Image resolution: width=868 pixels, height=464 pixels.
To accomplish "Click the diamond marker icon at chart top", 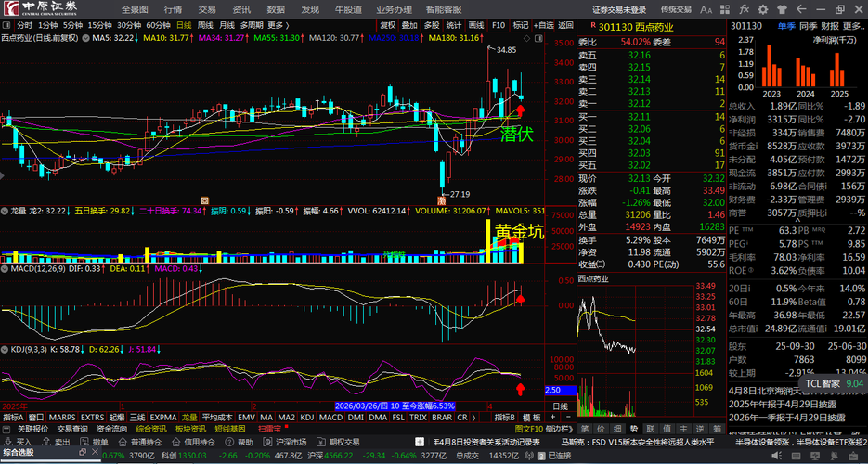I will click(525, 38).
